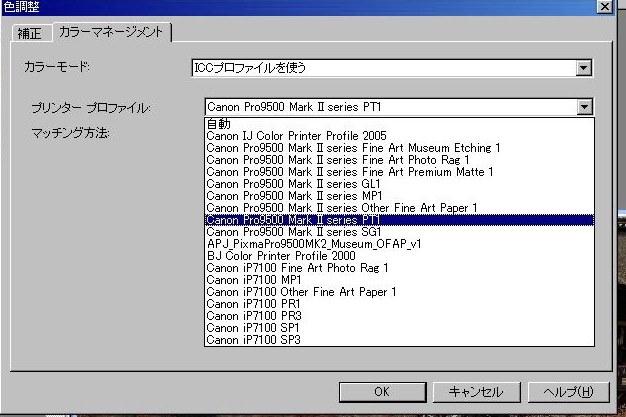626x417 pixels.
Task: Collapse the プリンタープロファイル dropdown arrow
Action: click(584, 107)
